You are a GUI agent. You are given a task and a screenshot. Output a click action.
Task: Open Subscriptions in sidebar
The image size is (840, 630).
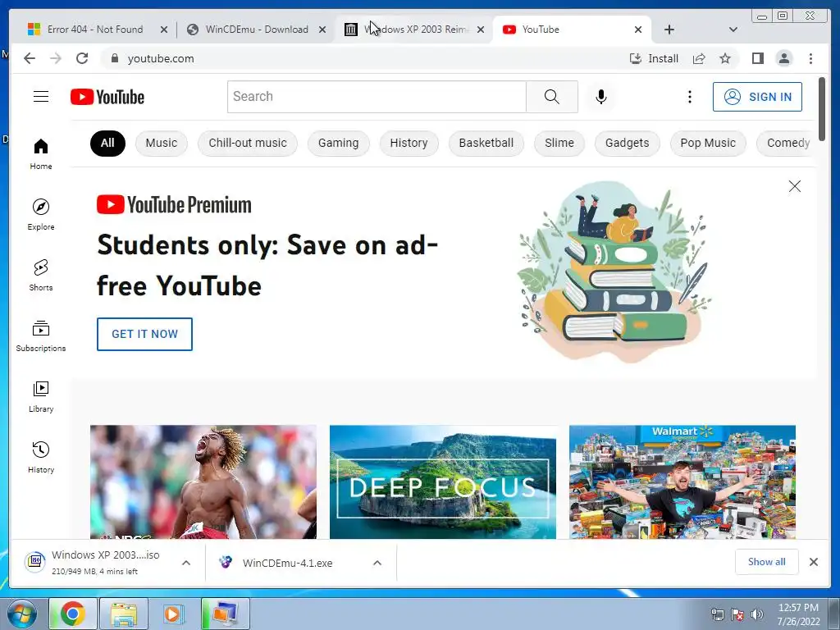[x=41, y=336]
